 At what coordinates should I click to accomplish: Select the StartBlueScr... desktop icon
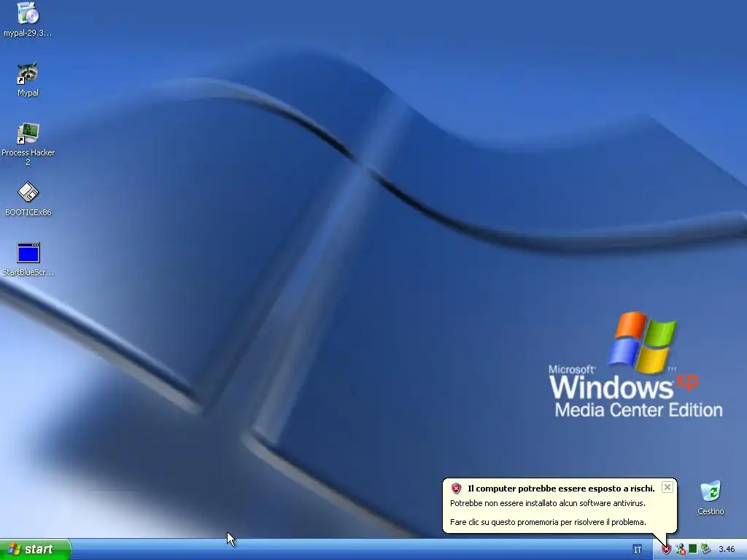click(x=28, y=259)
